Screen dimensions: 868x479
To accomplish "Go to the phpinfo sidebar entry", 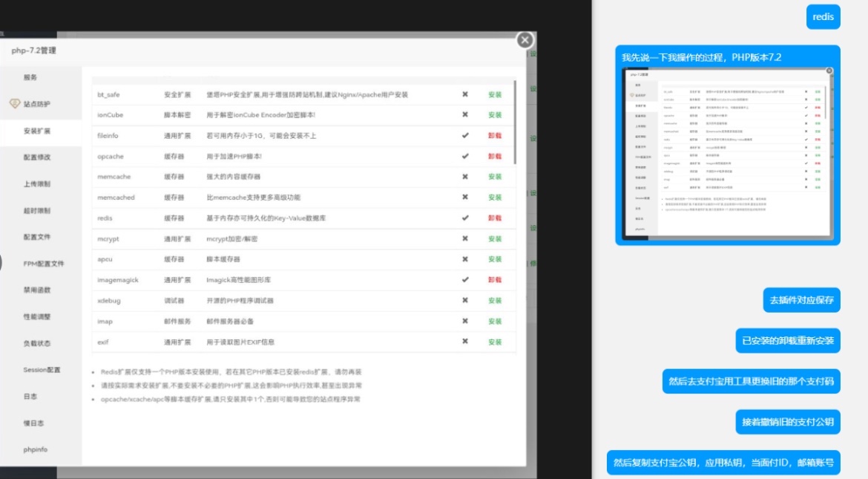I will tap(35, 449).
